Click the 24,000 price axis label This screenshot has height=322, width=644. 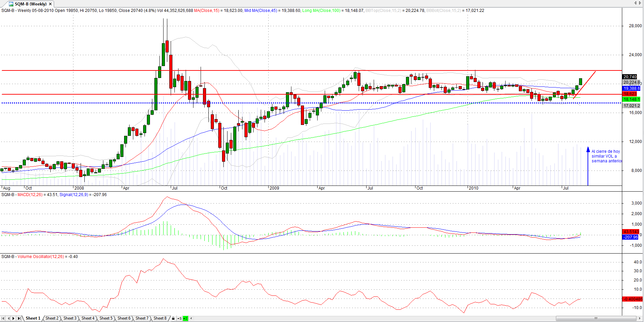(635, 55)
